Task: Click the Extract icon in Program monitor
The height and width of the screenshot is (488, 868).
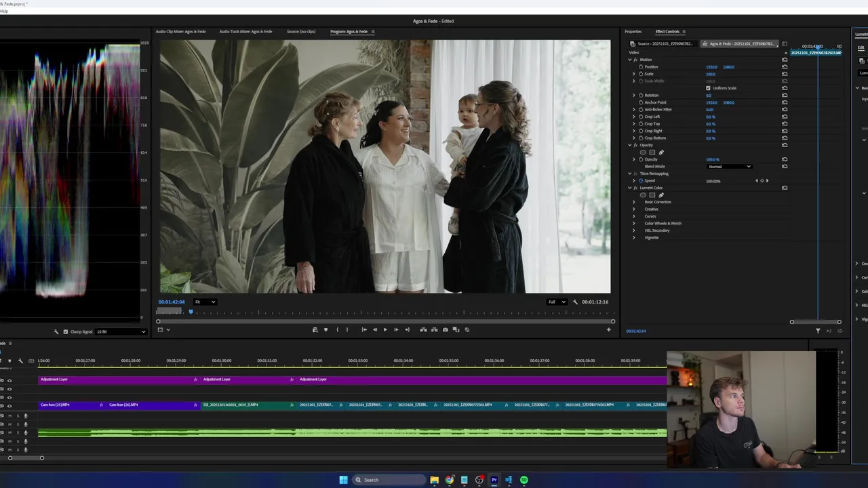Action: click(434, 329)
